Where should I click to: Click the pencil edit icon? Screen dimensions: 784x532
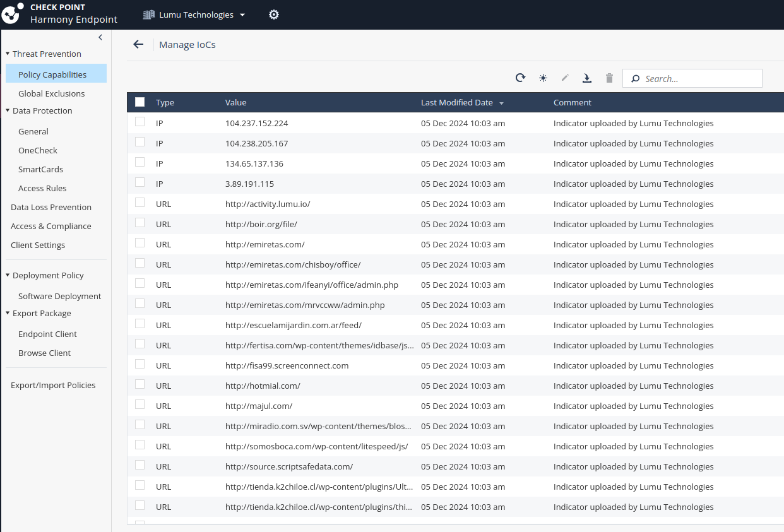pyautogui.click(x=565, y=78)
